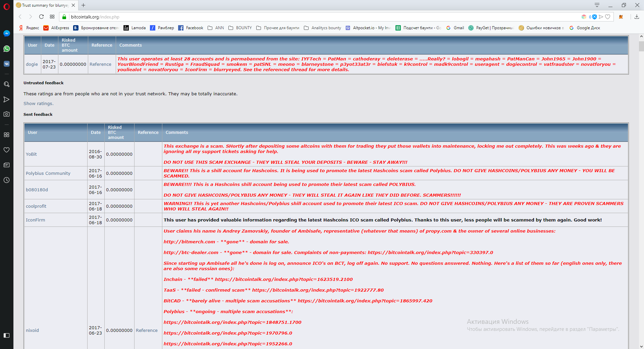
Task: Take a snapshot with the camera icon
Action: pos(6,114)
